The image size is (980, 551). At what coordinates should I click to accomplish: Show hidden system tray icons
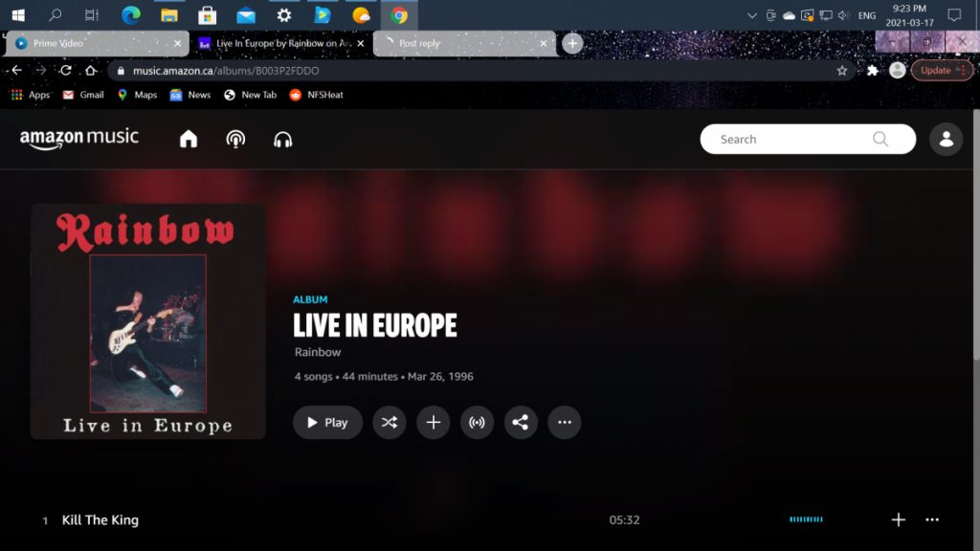pyautogui.click(x=752, y=15)
